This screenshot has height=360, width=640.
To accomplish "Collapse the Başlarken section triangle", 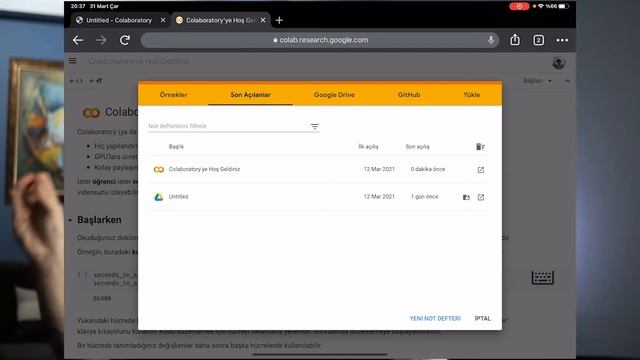I will pyautogui.click(x=70, y=220).
